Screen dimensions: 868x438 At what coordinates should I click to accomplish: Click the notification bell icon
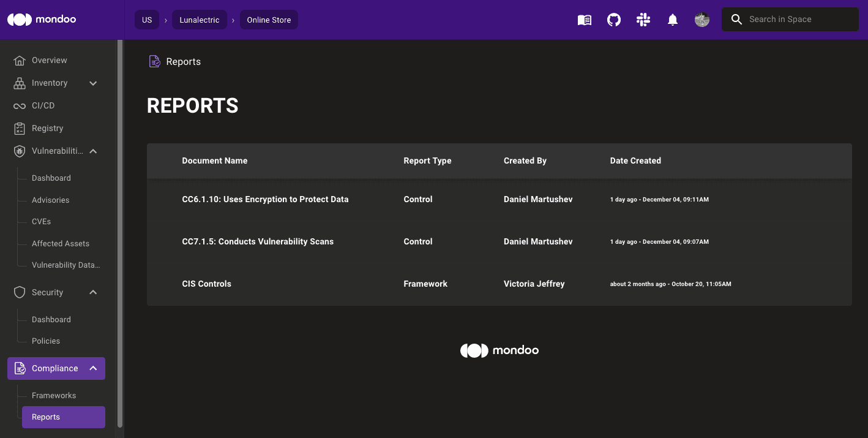click(x=672, y=20)
